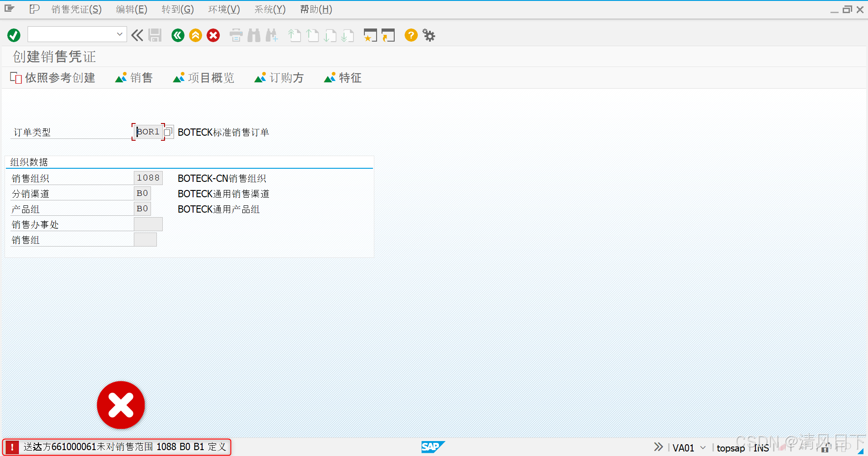Click the BOTECK-CN销售组织 description text
Screen dimensions: 868x456
(x=222, y=178)
